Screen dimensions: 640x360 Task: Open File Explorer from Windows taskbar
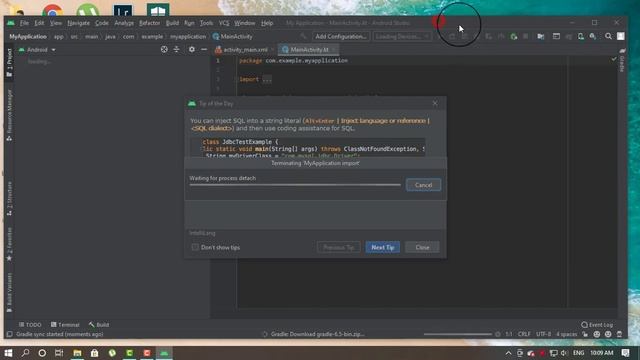click(77, 353)
